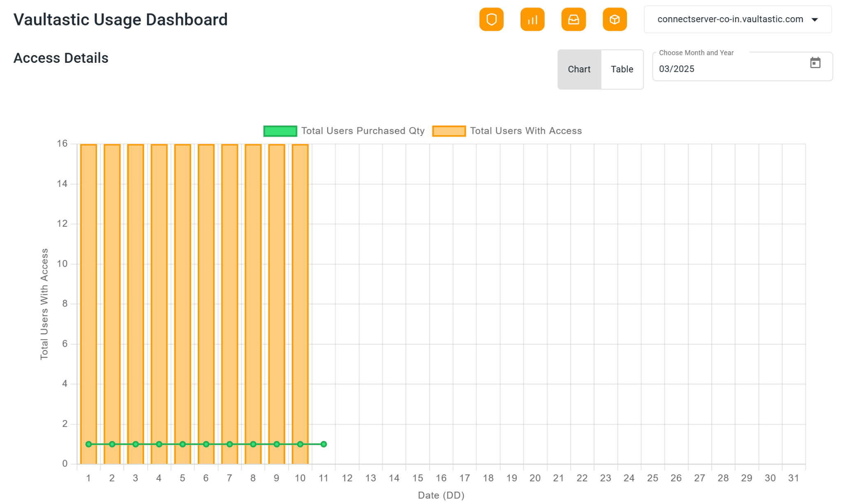Open connectserver-co-in.vaultastic.com domain selector
The height and width of the screenshot is (504, 842).
(730, 19)
